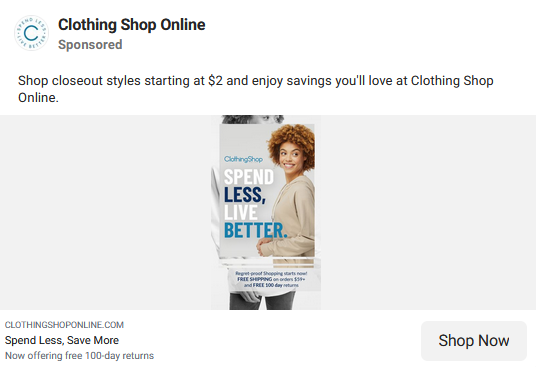The image size is (536, 367).
Task: Click the dark blue LESS, text in ad
Action: pos(245,195)
